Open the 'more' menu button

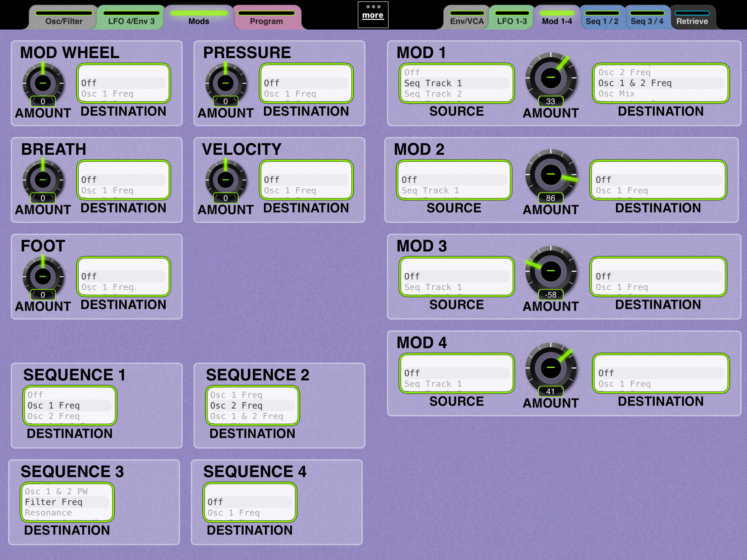373,14
